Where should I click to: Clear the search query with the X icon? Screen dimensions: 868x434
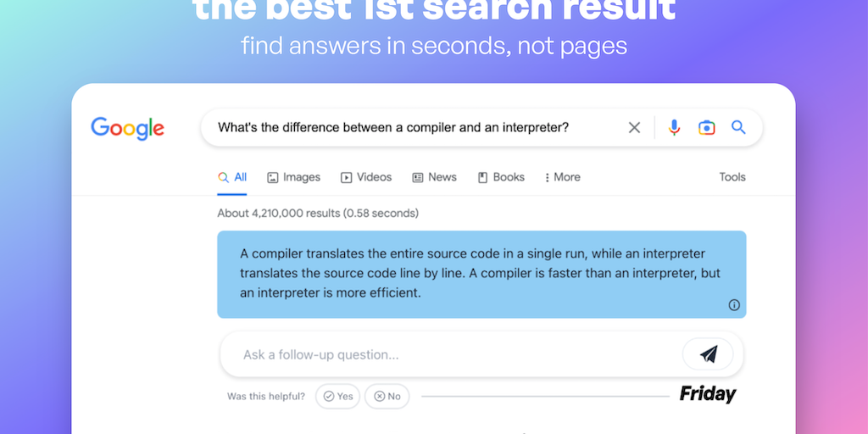(x=634, y=128)
